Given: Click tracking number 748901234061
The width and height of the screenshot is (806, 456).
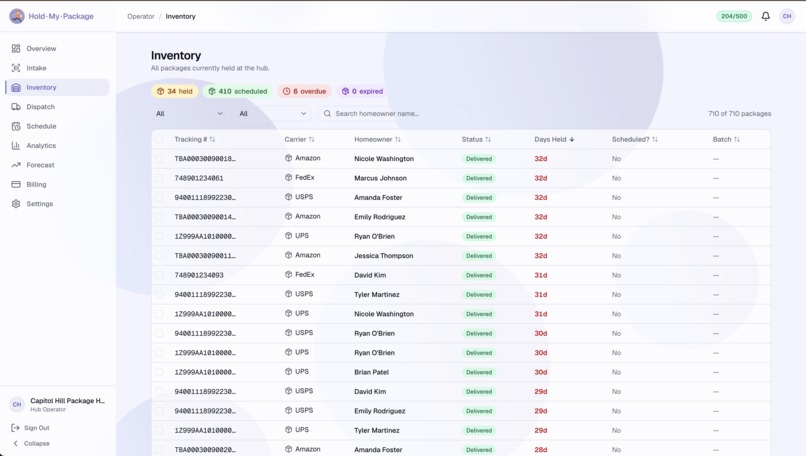Looking at the screenshot, I should [199, 178].
